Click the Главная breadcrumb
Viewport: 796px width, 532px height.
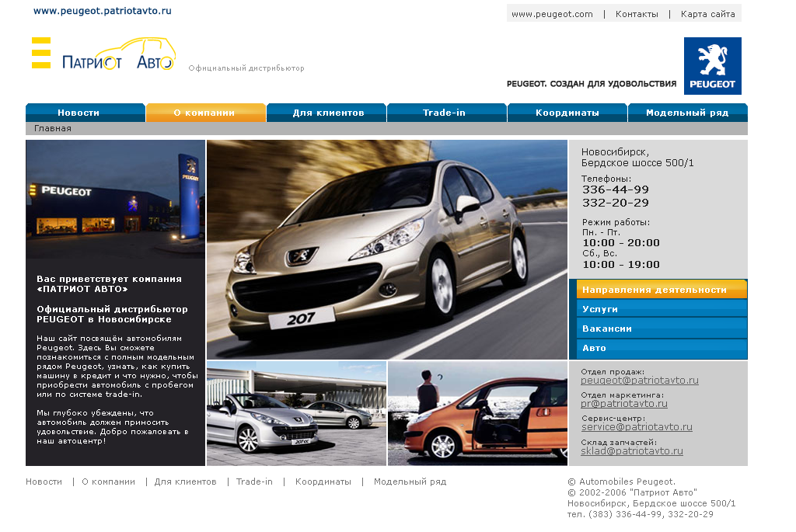[x=53, y=129]
